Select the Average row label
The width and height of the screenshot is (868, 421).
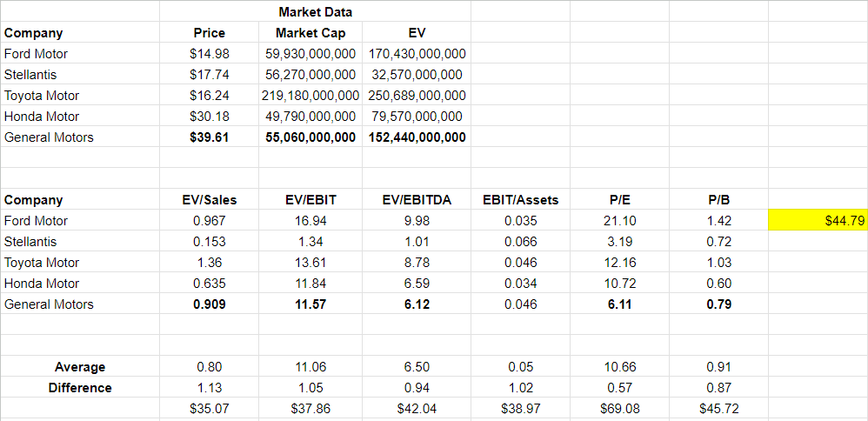click(80, 367)
